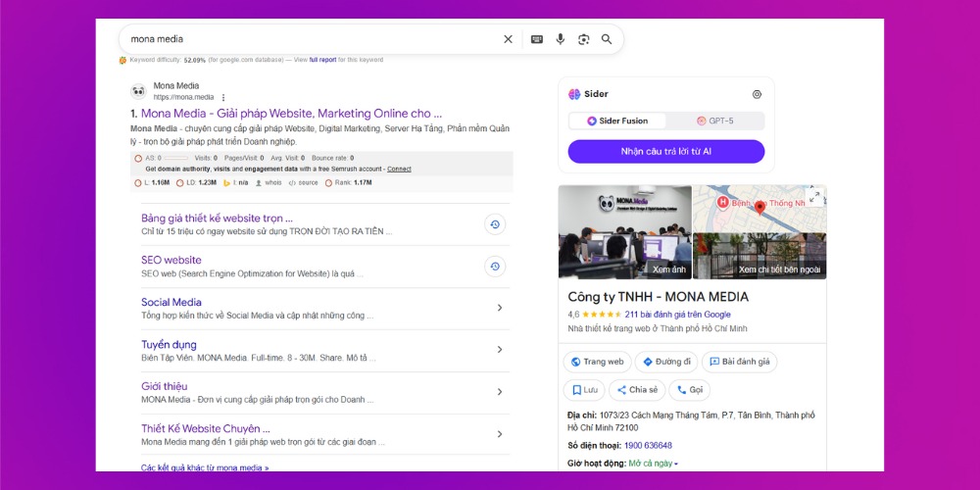The width and height of the screenshot is (980, 490).
Task: Start voice search with the microphone icon
Action: [560, 39]
